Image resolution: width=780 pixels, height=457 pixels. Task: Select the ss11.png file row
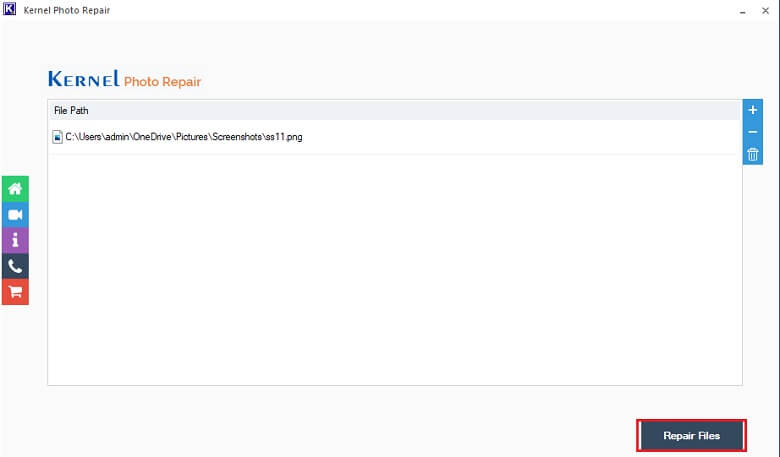394,137
